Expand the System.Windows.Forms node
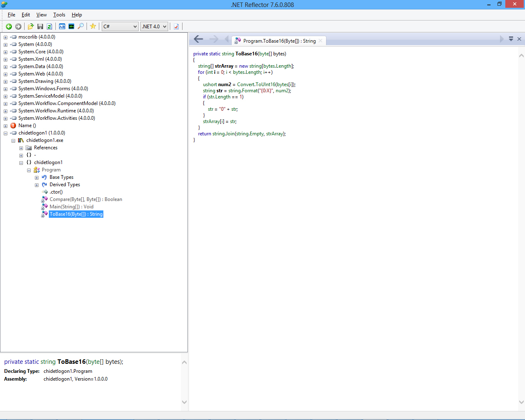Image resolution: width=525 pixels, height=420 pixels. coord(5,89)
